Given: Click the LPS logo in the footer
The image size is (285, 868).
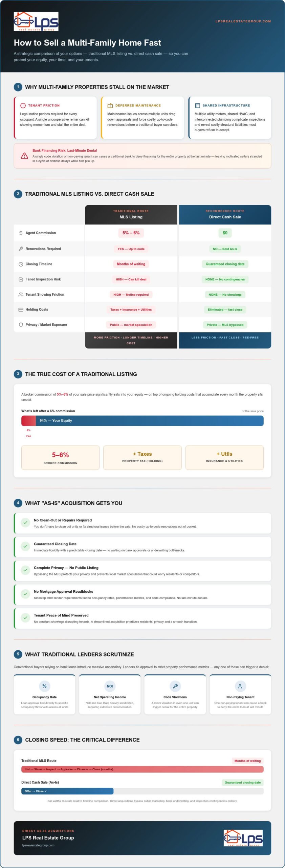Looking at the screenshot, I should [243, 838].
